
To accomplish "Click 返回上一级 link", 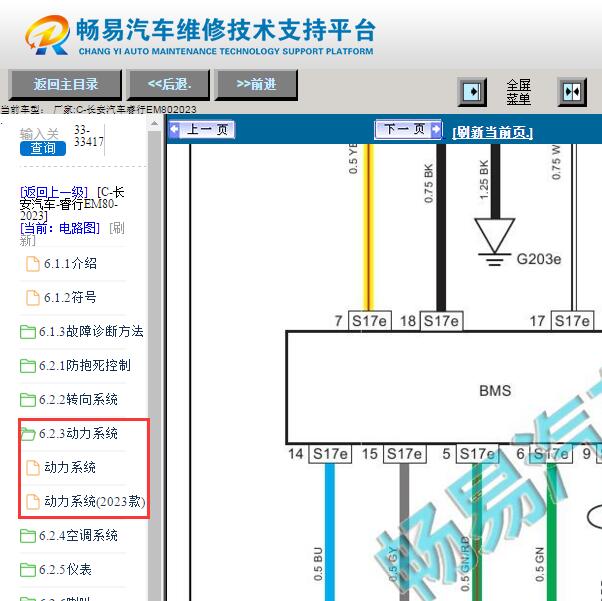I will 54,192.
